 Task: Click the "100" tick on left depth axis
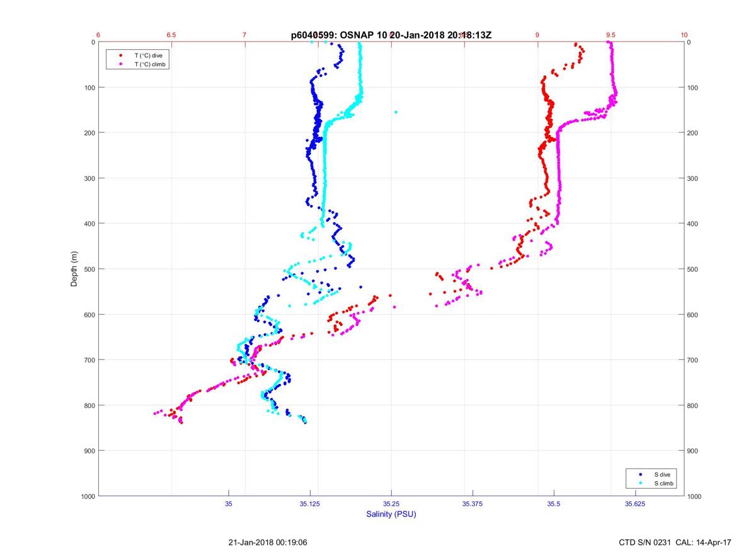89,88
